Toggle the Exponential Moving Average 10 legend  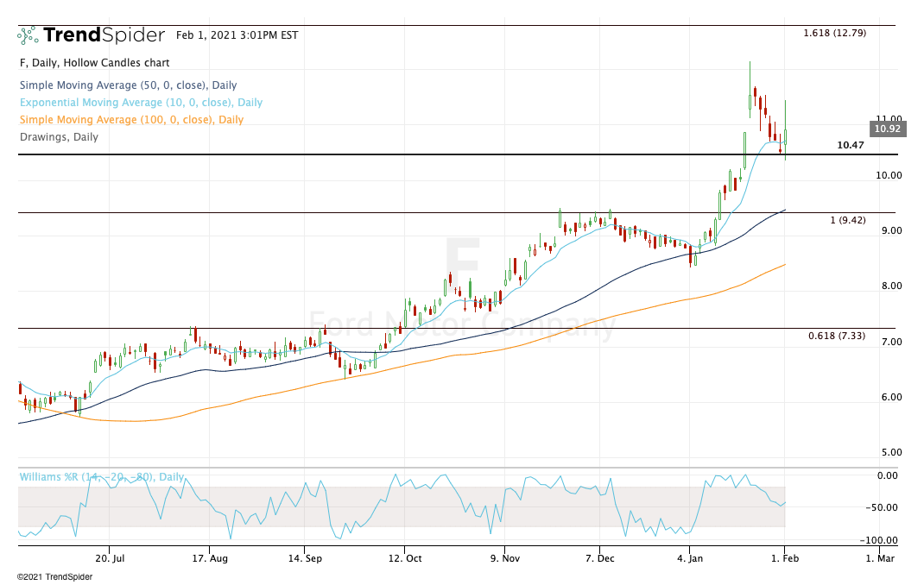(140, 103)
